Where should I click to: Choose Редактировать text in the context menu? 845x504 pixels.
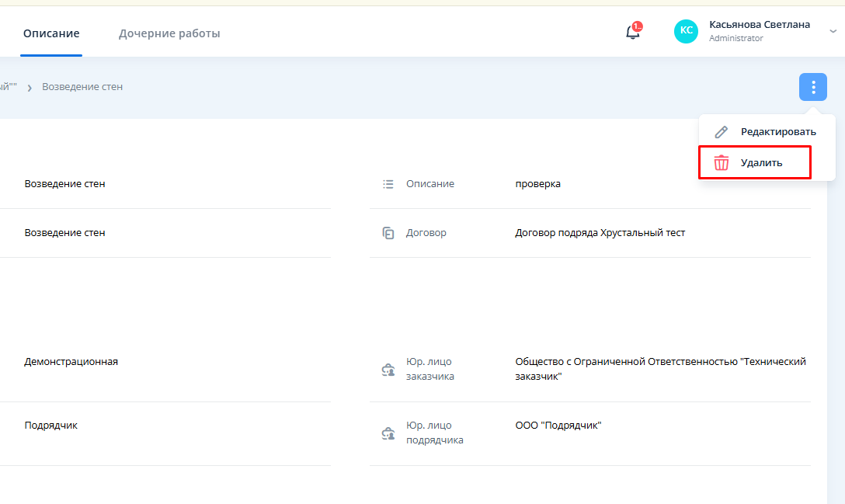point(778,132)
